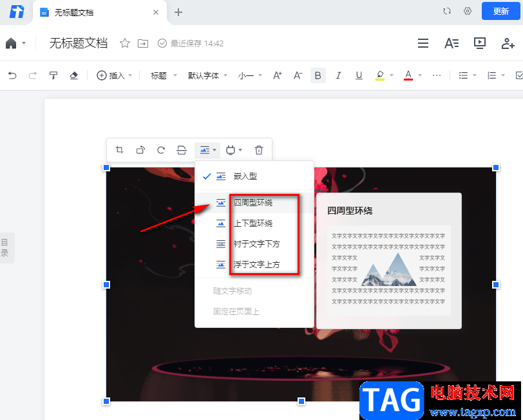Expand the home dropdown arrow
Viewport: 523px width, 420px height.
[24, 43]
